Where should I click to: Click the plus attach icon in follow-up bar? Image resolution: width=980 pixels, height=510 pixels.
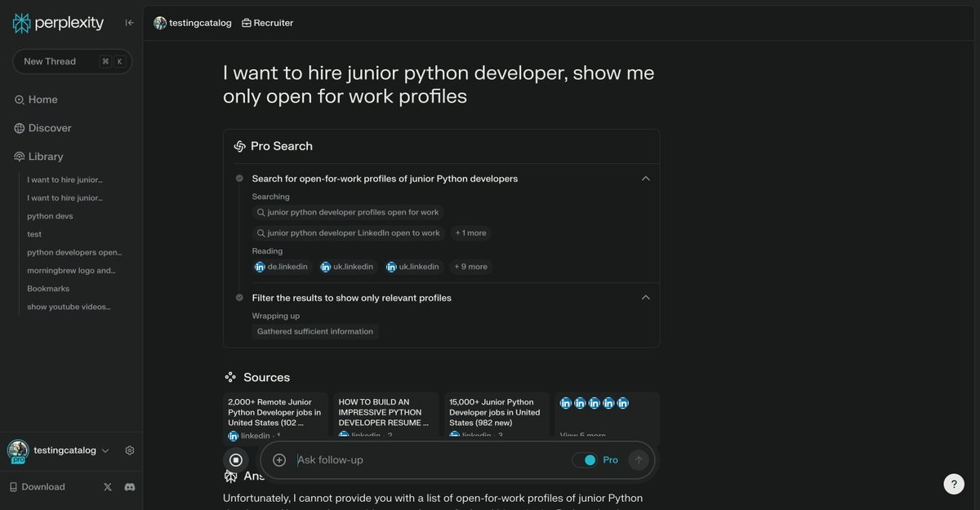pos(279,460)
